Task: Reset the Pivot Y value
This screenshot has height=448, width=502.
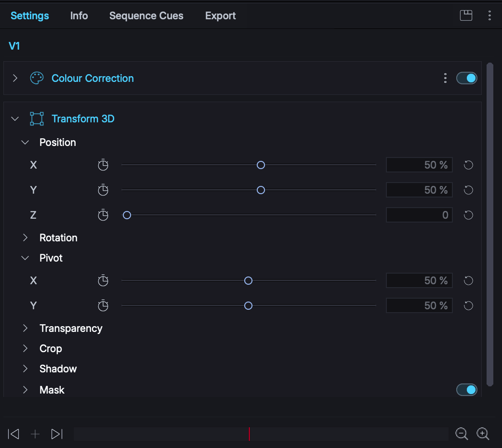Action: click(x=468, y=305)
